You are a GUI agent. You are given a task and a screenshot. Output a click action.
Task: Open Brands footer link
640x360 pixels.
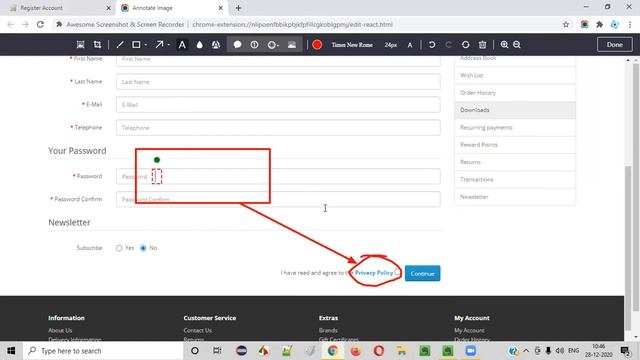click(328, 330)
